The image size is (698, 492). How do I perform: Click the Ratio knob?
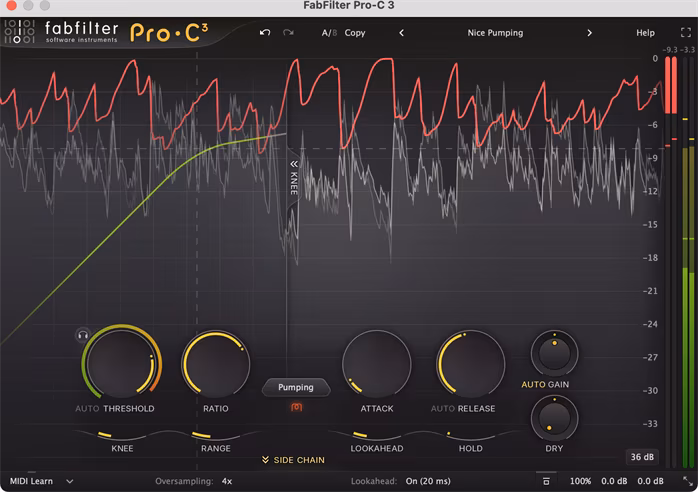point(216,364)
